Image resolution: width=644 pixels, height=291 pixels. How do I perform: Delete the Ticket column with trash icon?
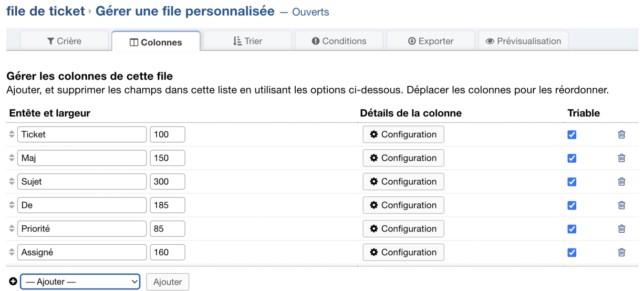click(x=622, y=135)
